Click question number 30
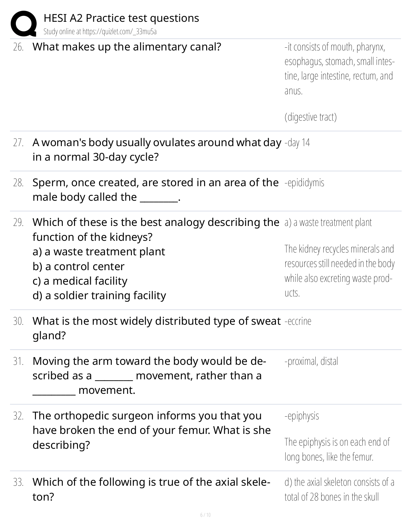This screenshot has height=532, width=411. coord(18,321)
